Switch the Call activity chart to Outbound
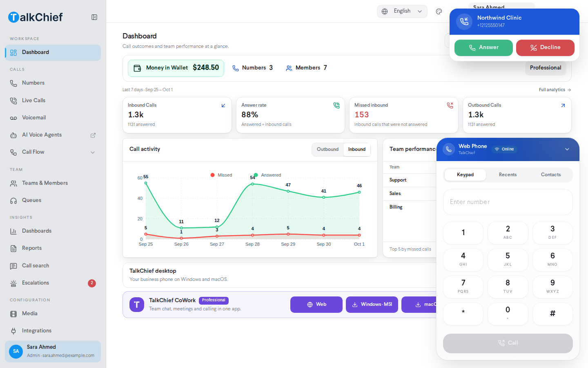Screen dimensions: 588x368 point(327,150)
